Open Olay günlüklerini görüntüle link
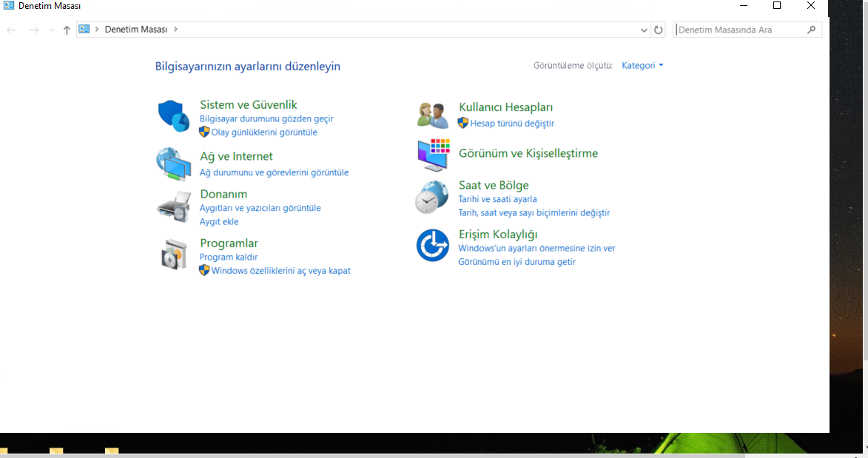The height and width of the screenshot is (458, 868). (264, 132)
